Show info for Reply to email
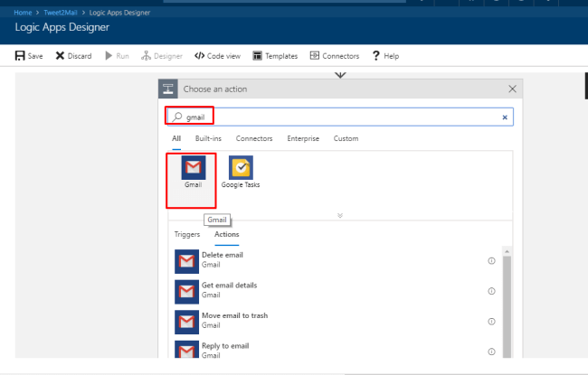 [x=491, y=352]
